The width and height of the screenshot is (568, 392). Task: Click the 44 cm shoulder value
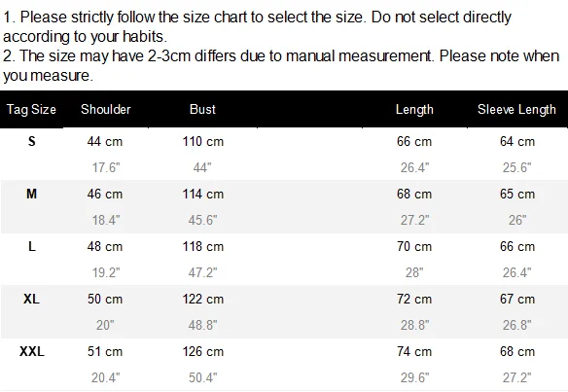(x=105, y=141)
